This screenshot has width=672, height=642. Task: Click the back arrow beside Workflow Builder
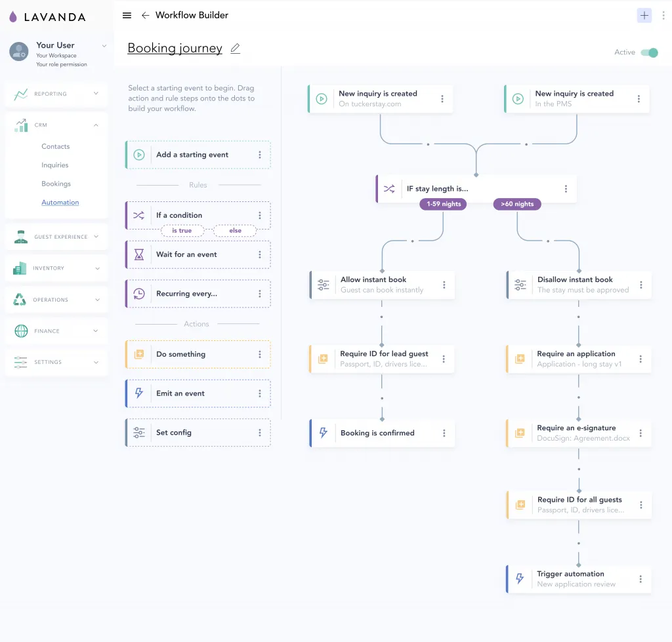[145, 16]
